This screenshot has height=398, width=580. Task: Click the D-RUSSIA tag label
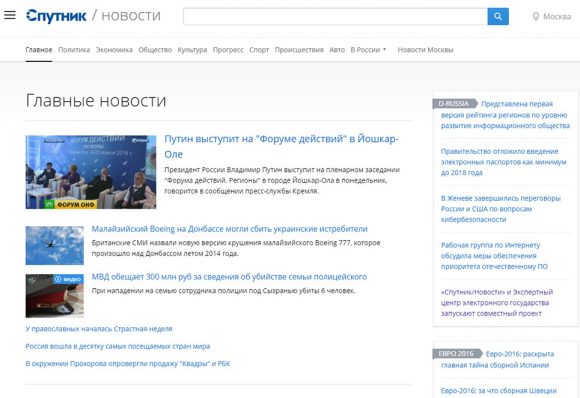point(455,104)
